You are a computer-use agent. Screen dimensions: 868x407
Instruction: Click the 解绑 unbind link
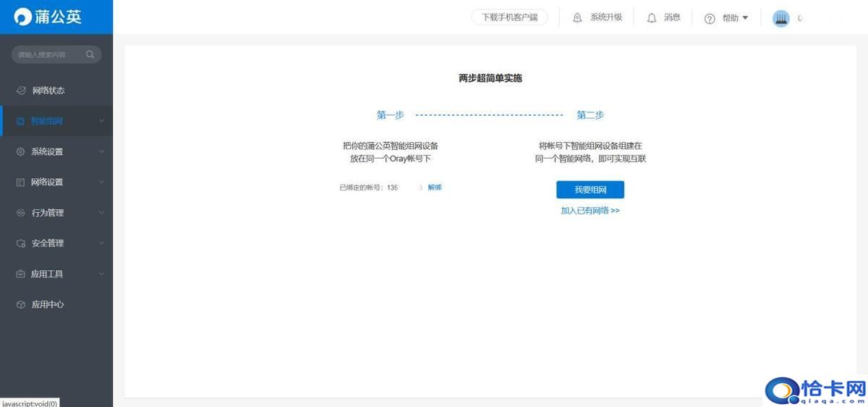click(435, 188)
